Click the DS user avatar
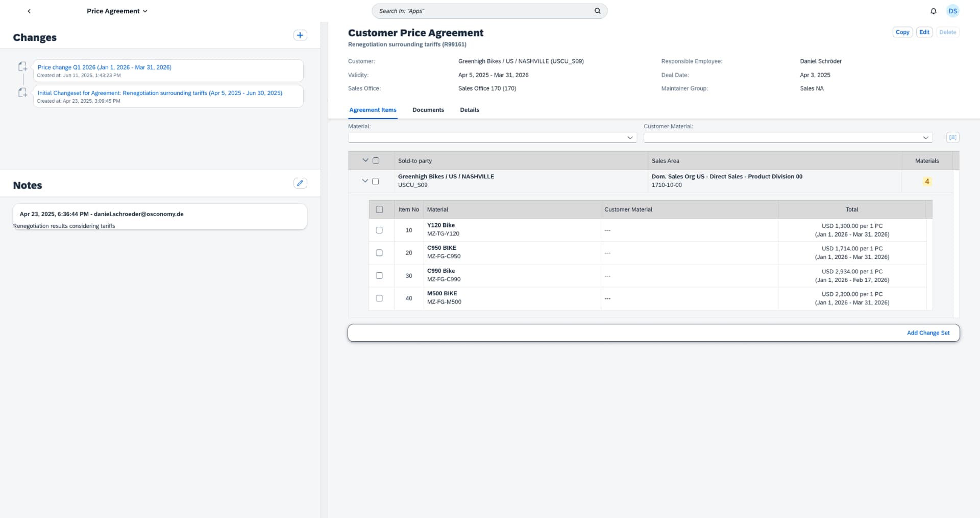 [x=953, y=11]
